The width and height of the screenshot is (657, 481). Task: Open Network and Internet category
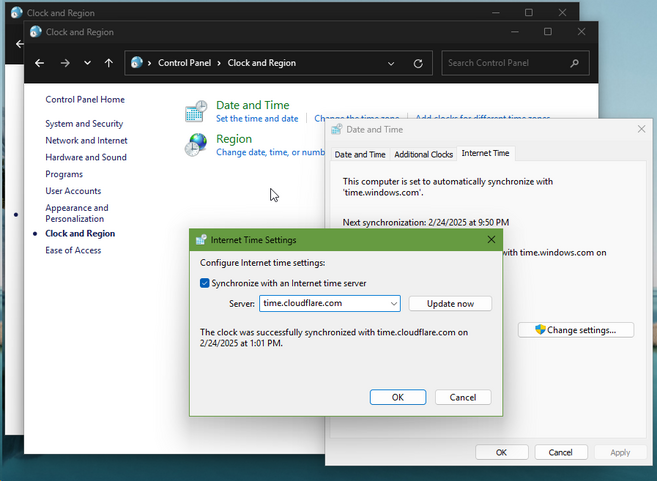pos(86,140)
